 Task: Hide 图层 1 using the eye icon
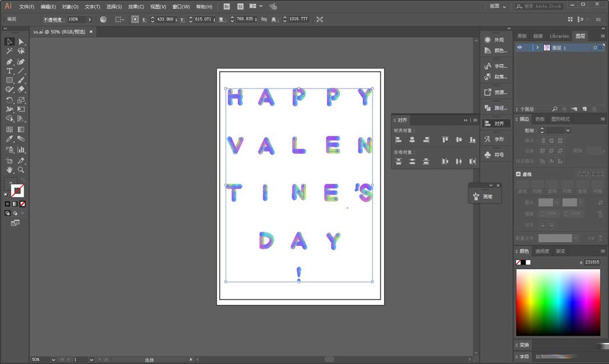[x=520, y=47]
